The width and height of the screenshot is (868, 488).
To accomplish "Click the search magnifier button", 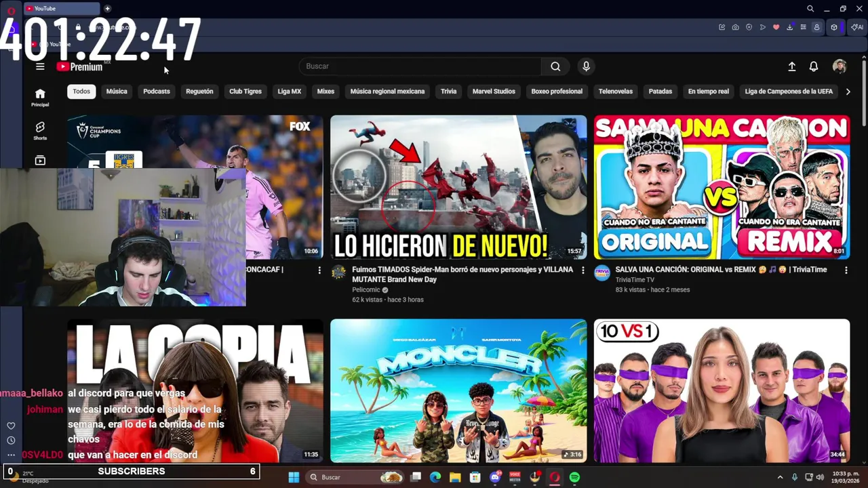I will 555,66.
